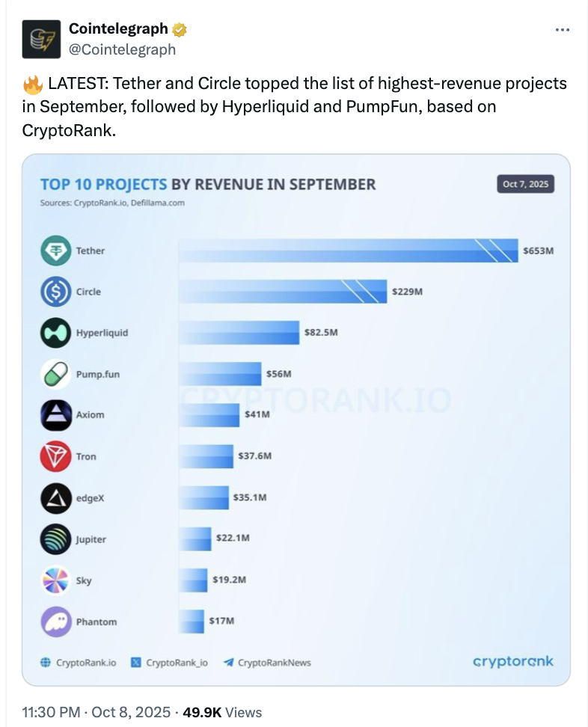Image resolution: width=588 pixels, height=727 pixels.
Task: Click the Sky logo icon
Action: [55, 580]
